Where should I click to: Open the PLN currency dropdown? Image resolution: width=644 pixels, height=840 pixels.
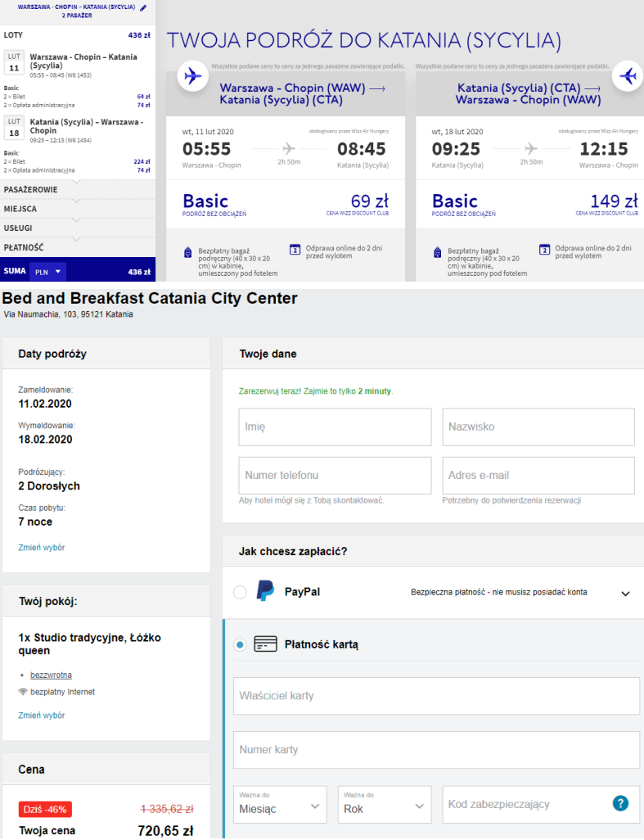click(x=48, y=272)
